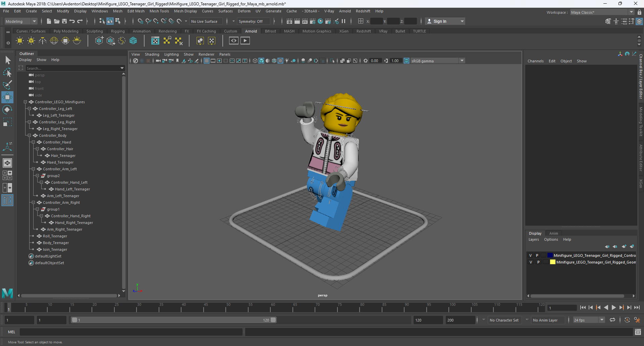Image resolution: width=644 pixels, height=346 pixels.
Task: Collapse the Controller_Body tree node
Action: (x=29, y=135)
